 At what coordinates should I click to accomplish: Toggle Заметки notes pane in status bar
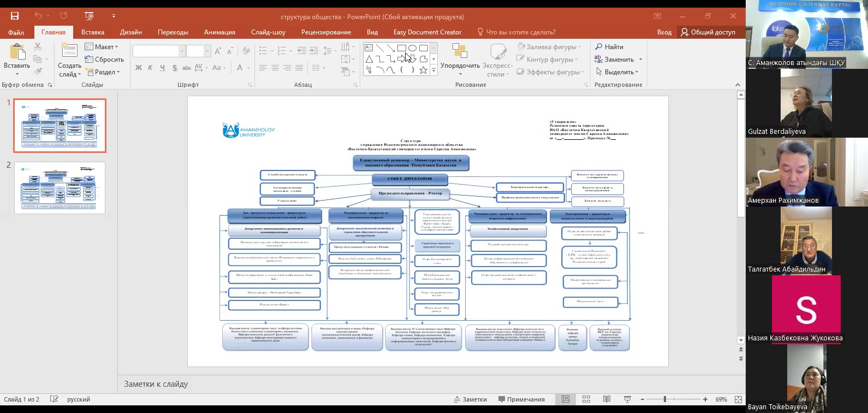tap(470, 399)
